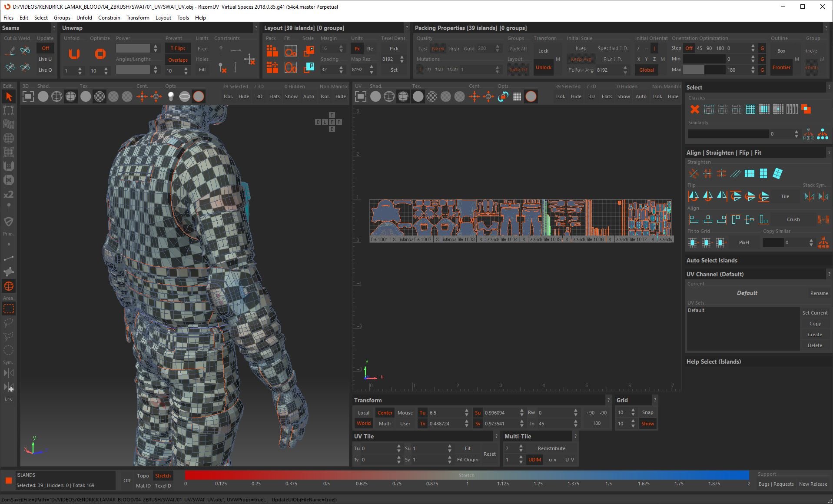Click the Stretch color gradient bar
833x504 pixels.
(x=467, y=475)
